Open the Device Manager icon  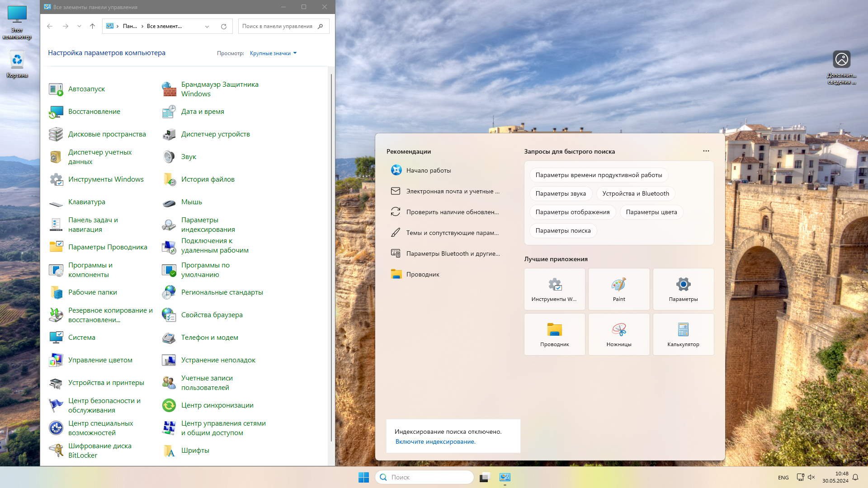[169, 134]
